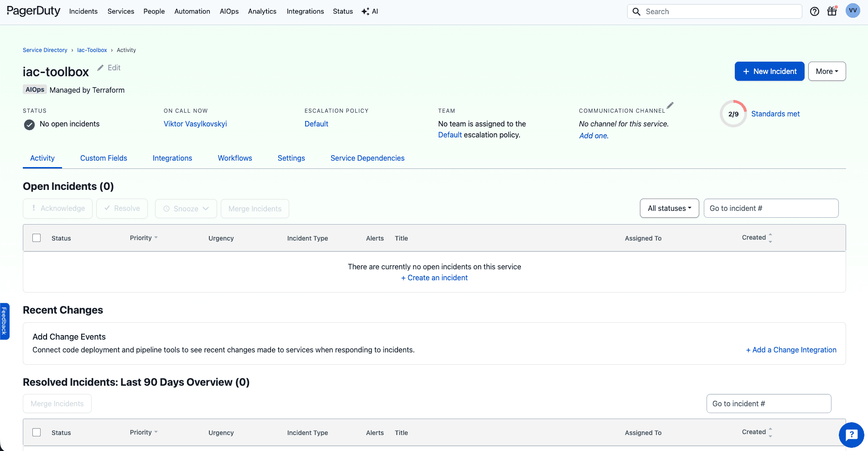Switch to the Workflows tab
The image size is (868, 451).
point(235,158)
